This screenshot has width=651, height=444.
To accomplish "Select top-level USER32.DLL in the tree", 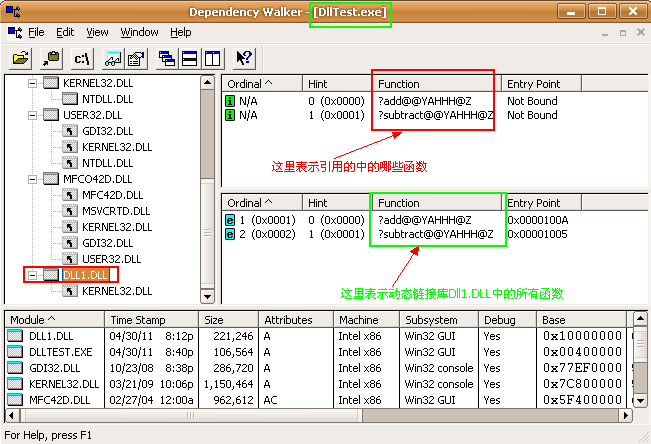I will (x=93, y=115).
